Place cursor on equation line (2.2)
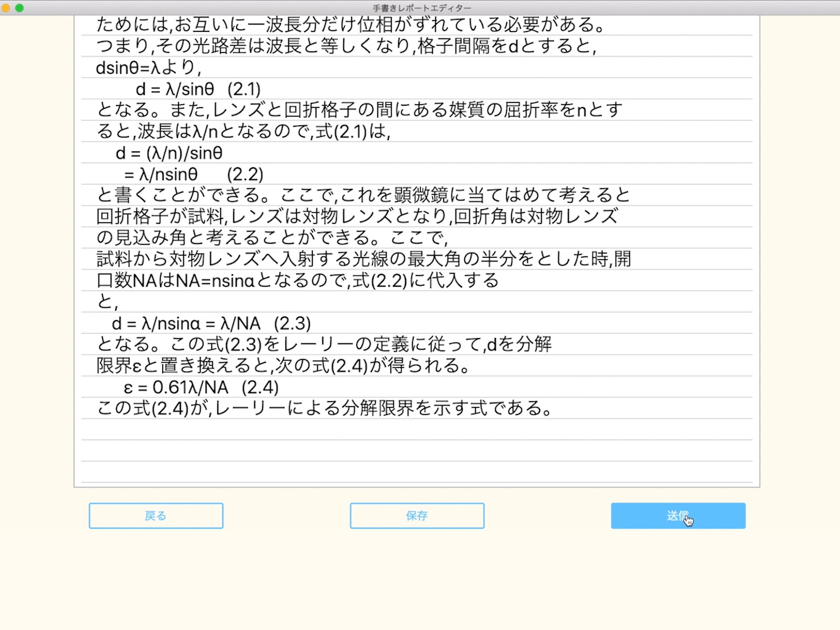 click(x=193, y=175)
